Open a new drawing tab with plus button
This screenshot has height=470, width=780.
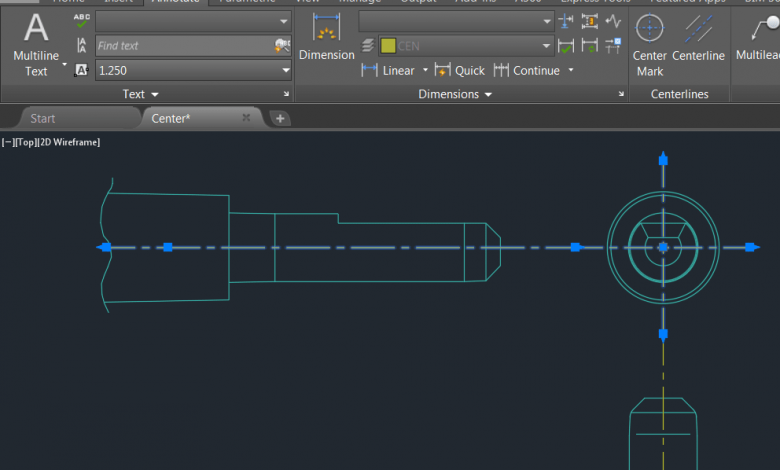(x=280, y=118)
